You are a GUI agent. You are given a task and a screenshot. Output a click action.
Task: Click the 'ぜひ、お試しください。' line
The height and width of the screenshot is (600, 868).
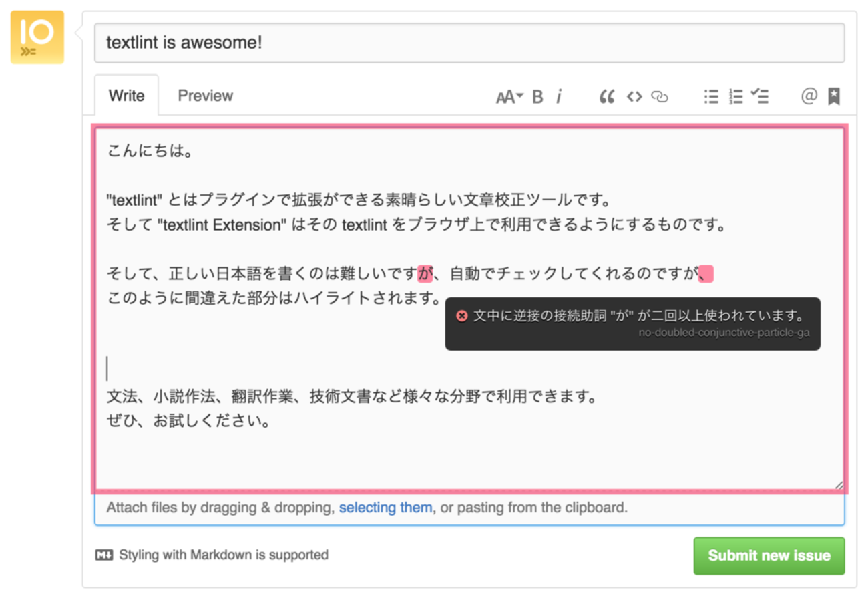click(x=189, y=422)
